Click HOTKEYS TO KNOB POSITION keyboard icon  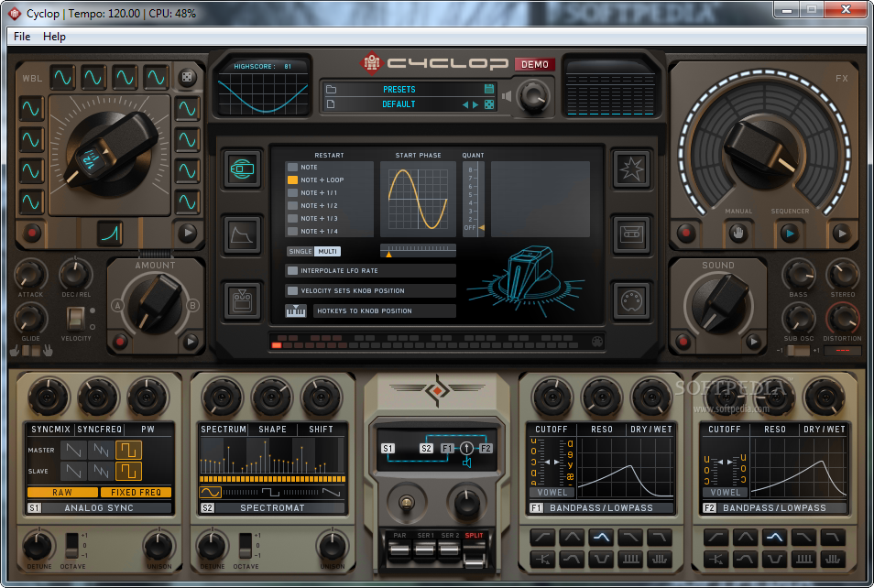point(295,311)
